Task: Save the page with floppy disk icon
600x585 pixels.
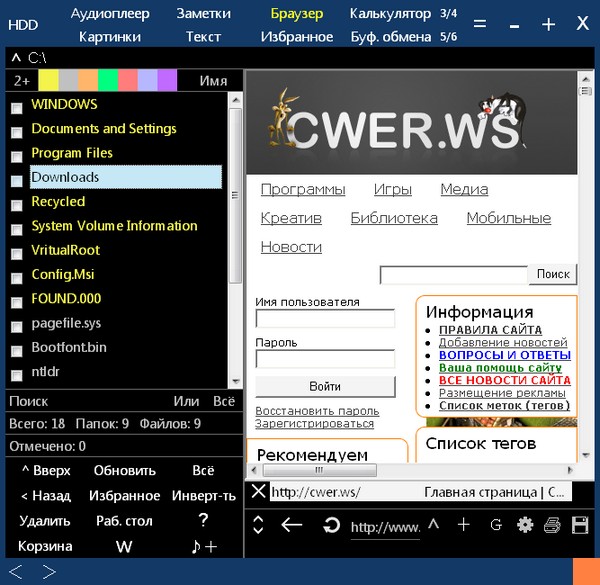Action: click(579, 525)
